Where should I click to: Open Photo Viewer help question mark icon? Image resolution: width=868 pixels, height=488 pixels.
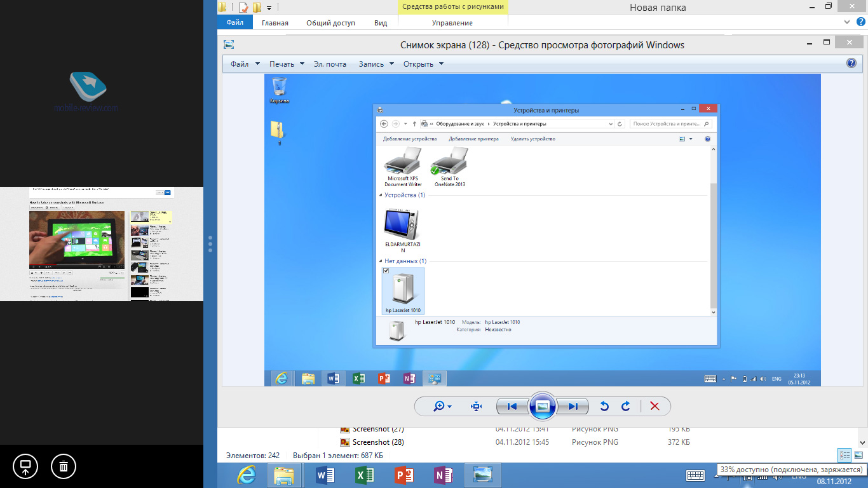(851, 64)
